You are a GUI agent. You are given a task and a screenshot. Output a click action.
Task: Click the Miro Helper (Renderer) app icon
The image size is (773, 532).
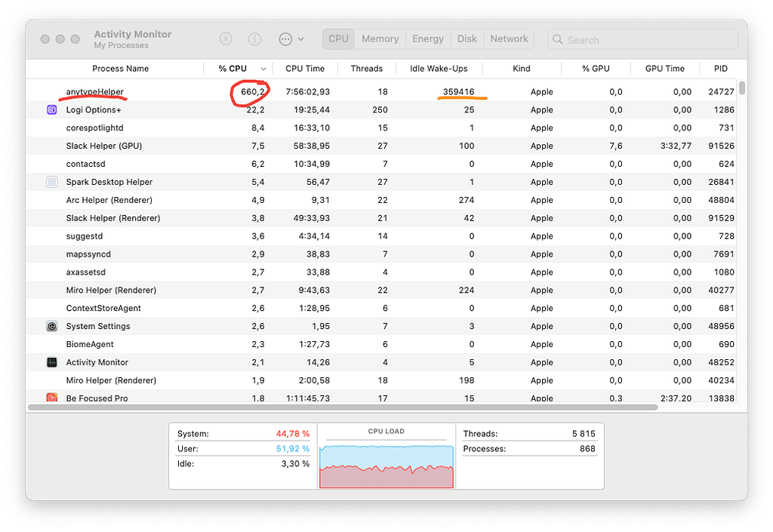51,290
